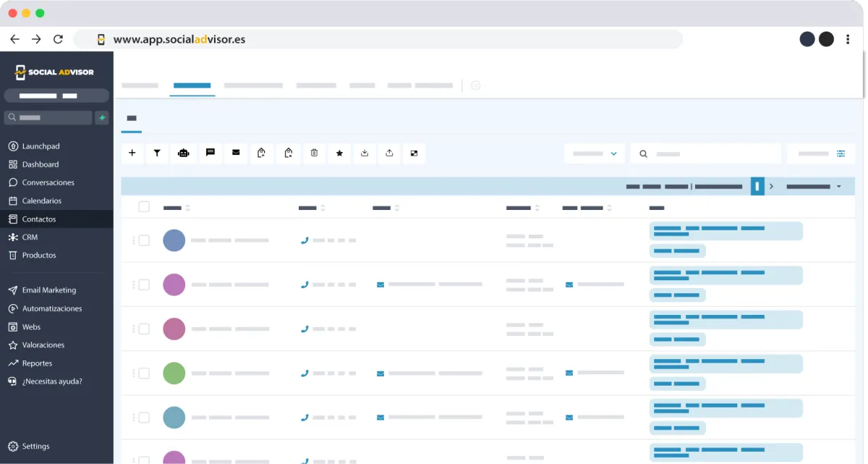The image size is (868, 464).
Task: Click the star icon in toolbar
Action: (339, 153)
